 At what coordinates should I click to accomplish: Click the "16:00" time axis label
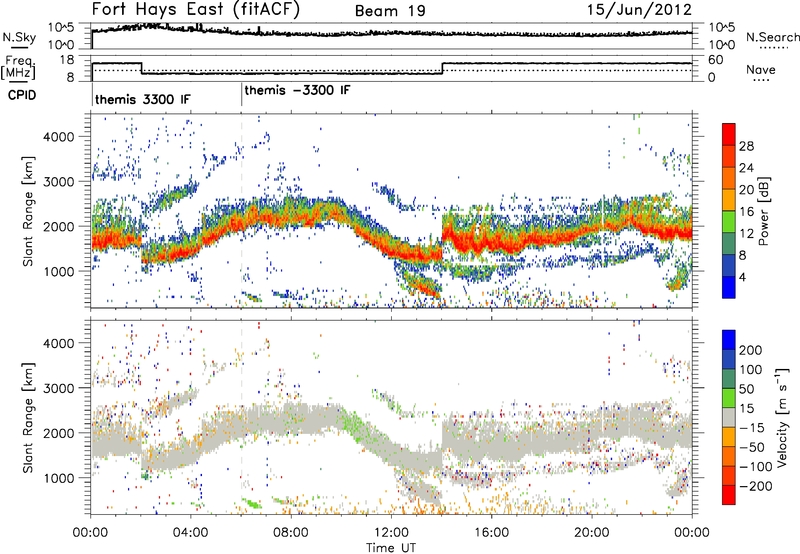(x=491, y=533)
